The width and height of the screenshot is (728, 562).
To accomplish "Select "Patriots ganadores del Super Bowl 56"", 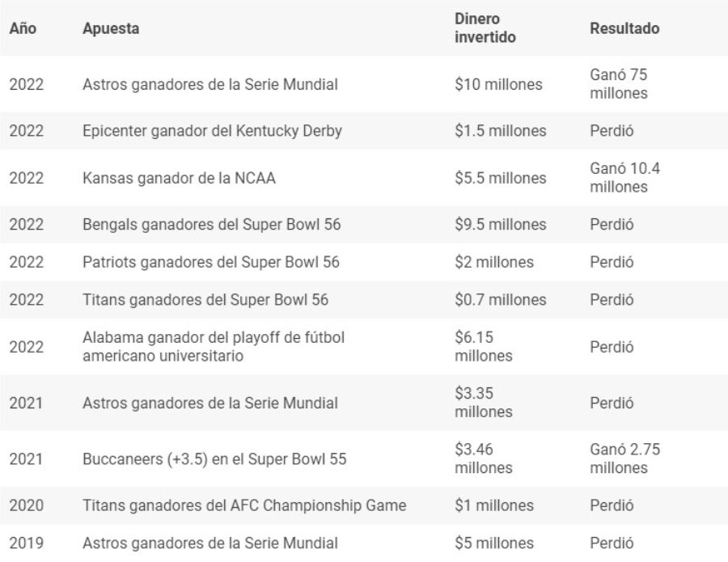I will point(210,262).
